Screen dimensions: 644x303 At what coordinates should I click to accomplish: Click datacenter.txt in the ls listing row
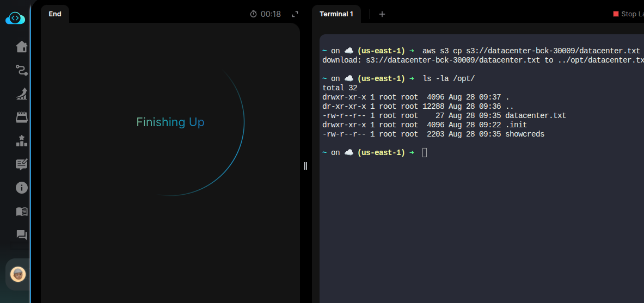[536, 116]
